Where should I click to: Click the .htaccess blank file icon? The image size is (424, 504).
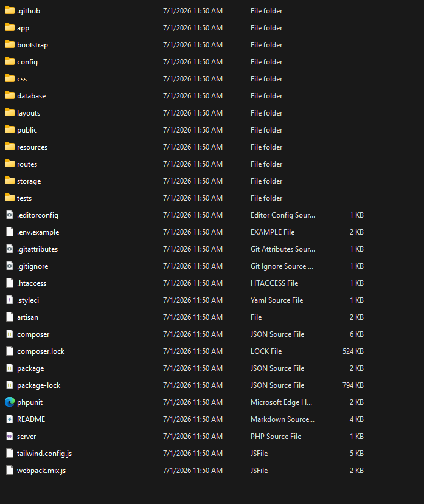coord(10,283)
